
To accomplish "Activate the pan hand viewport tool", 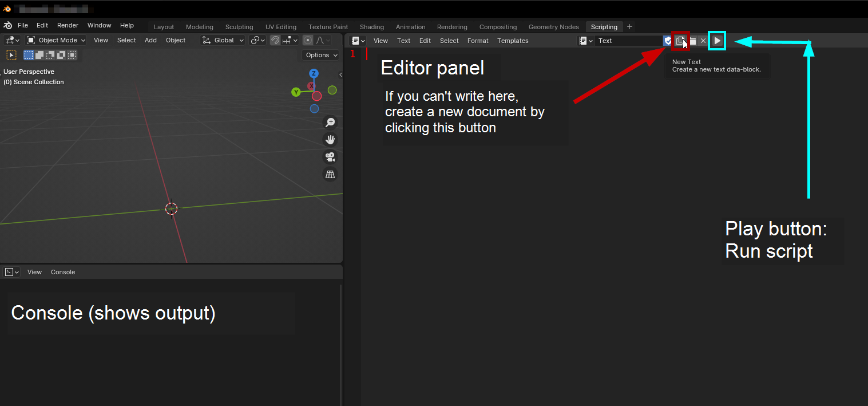I will pyautogui.click(x=330, y=140).
